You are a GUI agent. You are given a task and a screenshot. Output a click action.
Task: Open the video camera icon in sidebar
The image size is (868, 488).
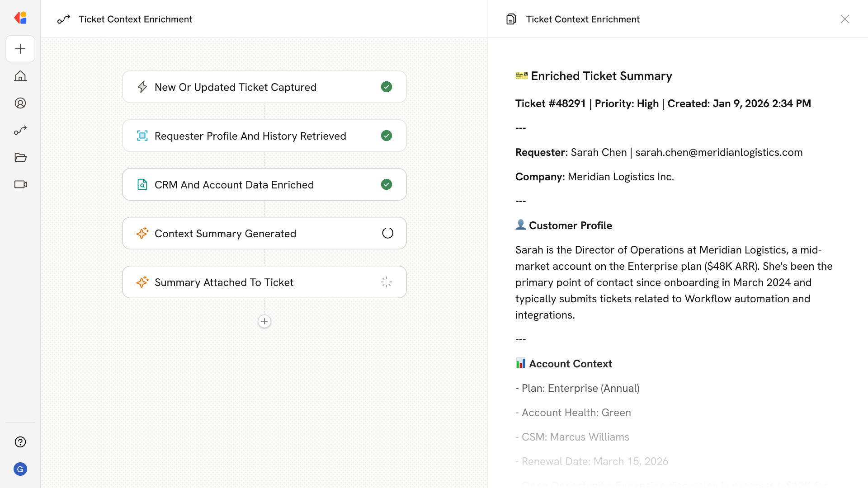click(x=20, y=184)
